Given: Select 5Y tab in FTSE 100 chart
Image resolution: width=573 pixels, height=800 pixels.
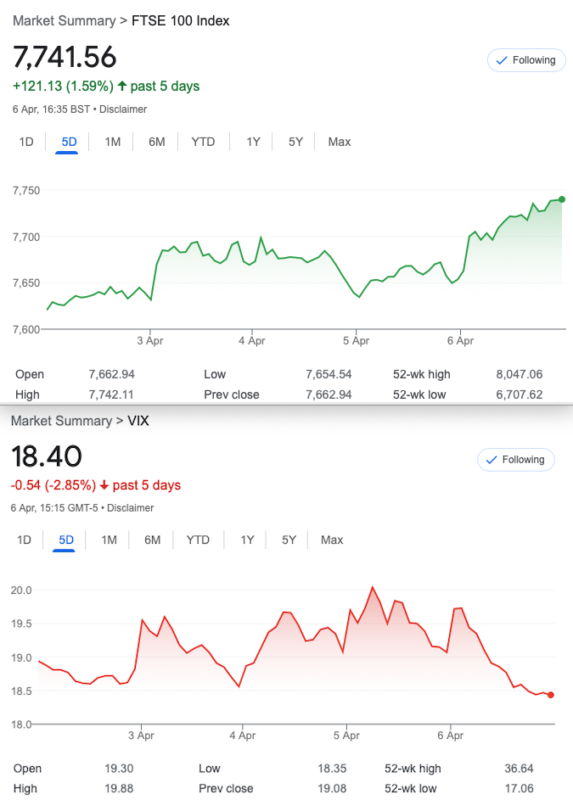Looking at the screenshot, I should (295, 142).
